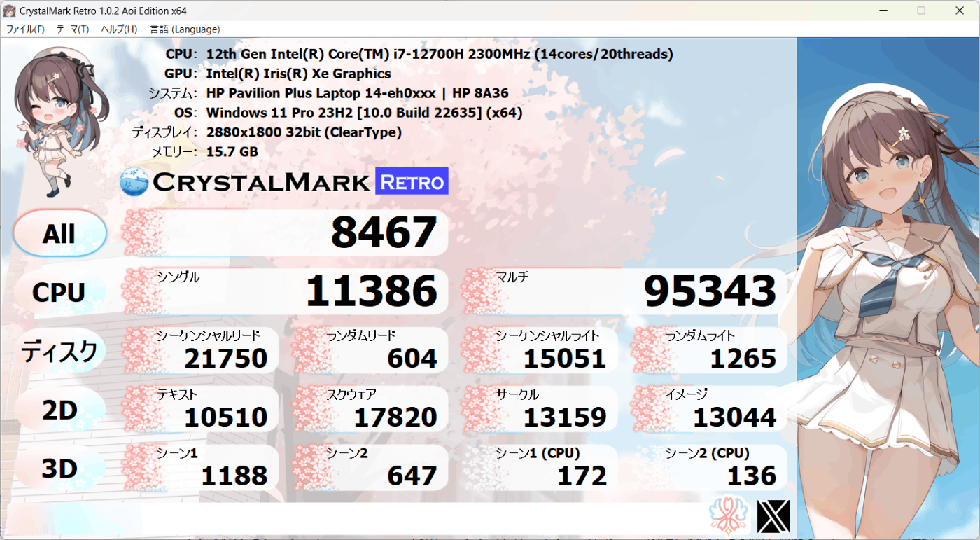Click the chibi character image

pyautogui.click(x=59, y=123)
